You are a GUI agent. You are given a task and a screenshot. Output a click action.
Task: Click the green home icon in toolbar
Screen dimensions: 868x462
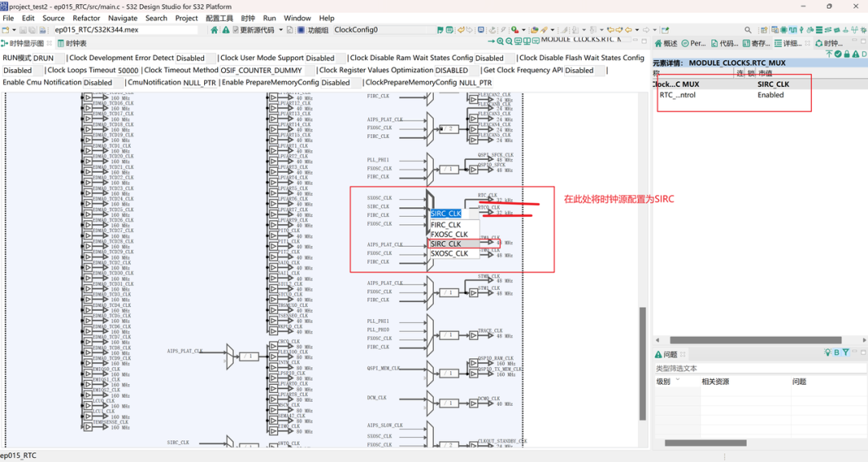[215, 30]
